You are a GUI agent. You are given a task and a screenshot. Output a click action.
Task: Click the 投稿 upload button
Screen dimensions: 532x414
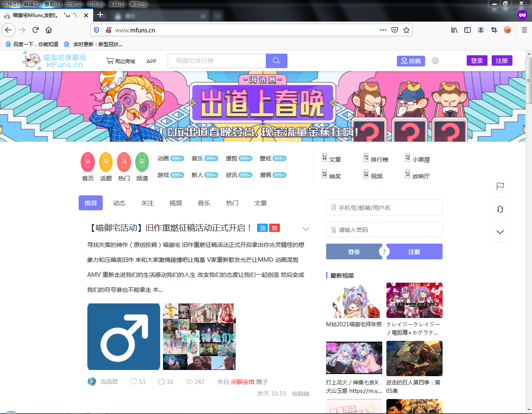(x=411, y=61)
